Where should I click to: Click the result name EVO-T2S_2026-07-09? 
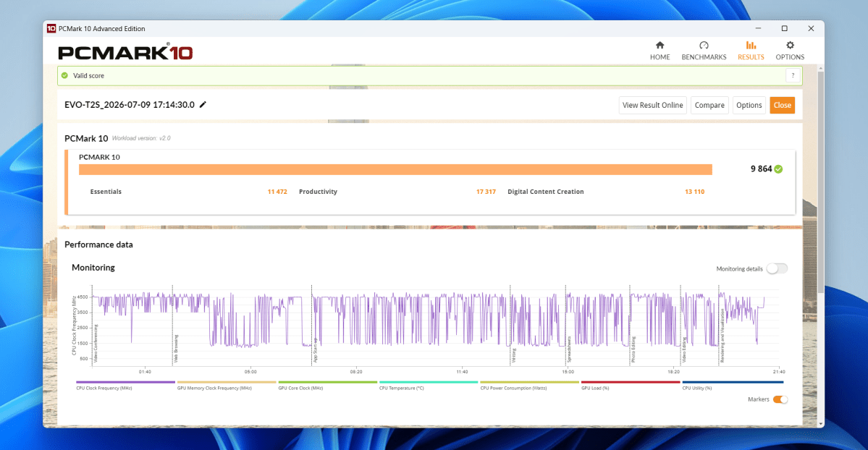point(130,105)
